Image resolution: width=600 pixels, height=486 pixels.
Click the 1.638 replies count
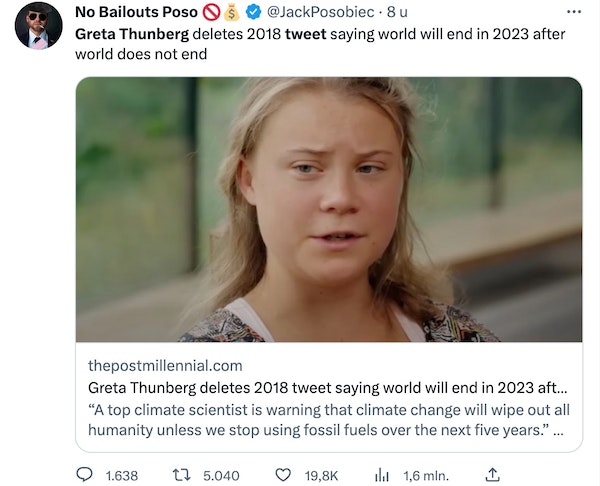121,475
